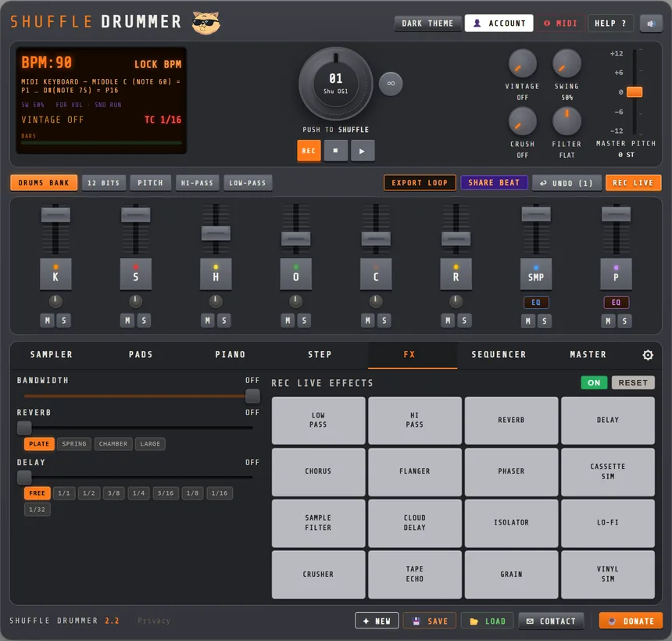Select the Chamber reverb type
Image resolution: width=672 pixels, height=641 pixels.
(x=113, y=444)
